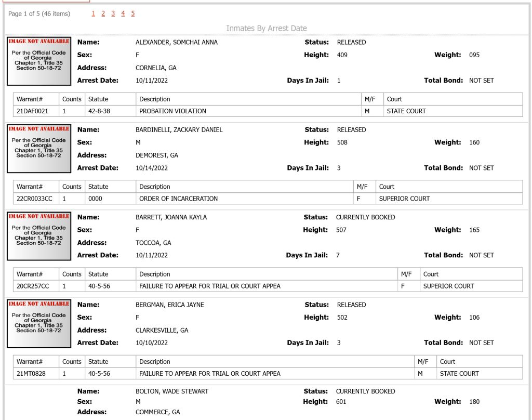
Task: Select the name ALEXANDER, SOMCHAI ANNA
Action: [177, 43]
